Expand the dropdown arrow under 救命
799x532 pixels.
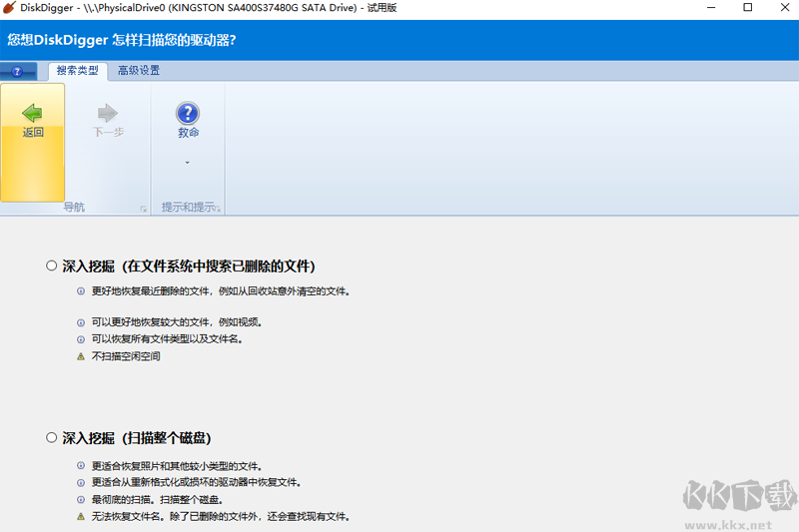[x=188, y=163]
